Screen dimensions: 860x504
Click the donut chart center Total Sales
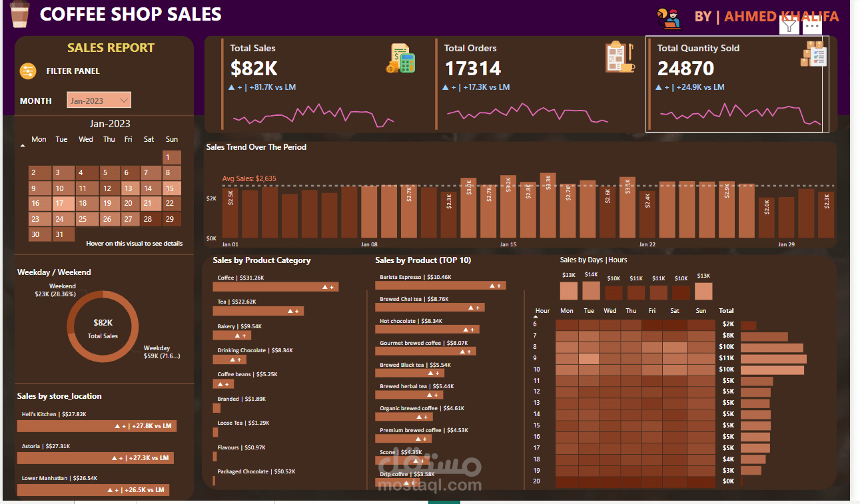coord(103,328)
